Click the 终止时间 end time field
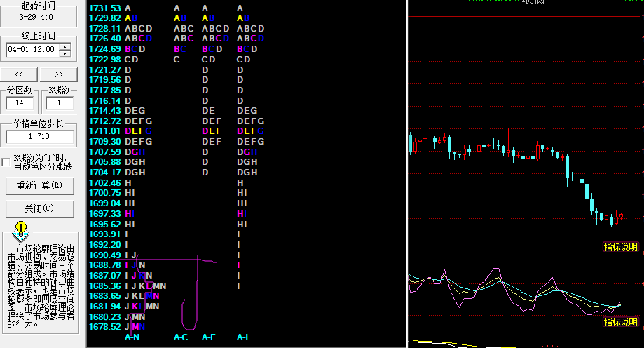This screenshot has width=644, height=348. click(x=33, y=49)
